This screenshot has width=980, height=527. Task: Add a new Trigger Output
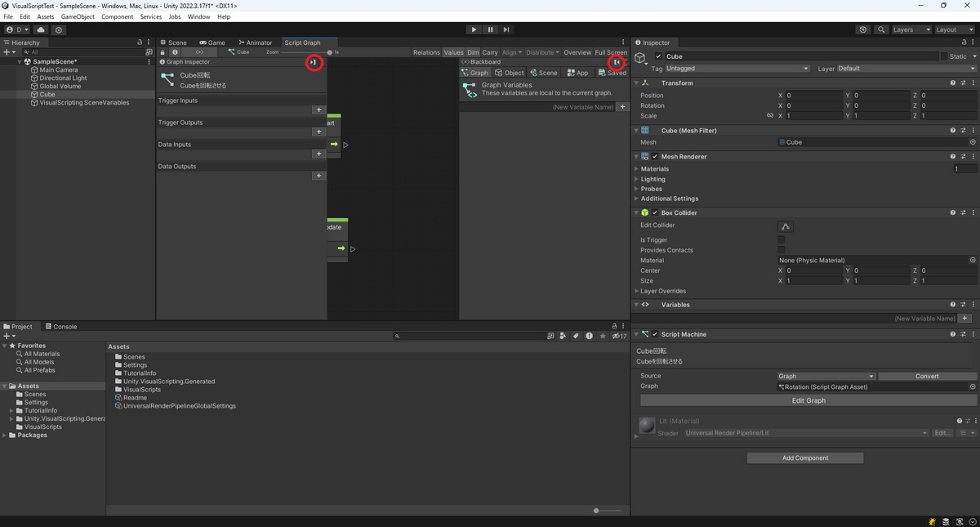(318, 132)
